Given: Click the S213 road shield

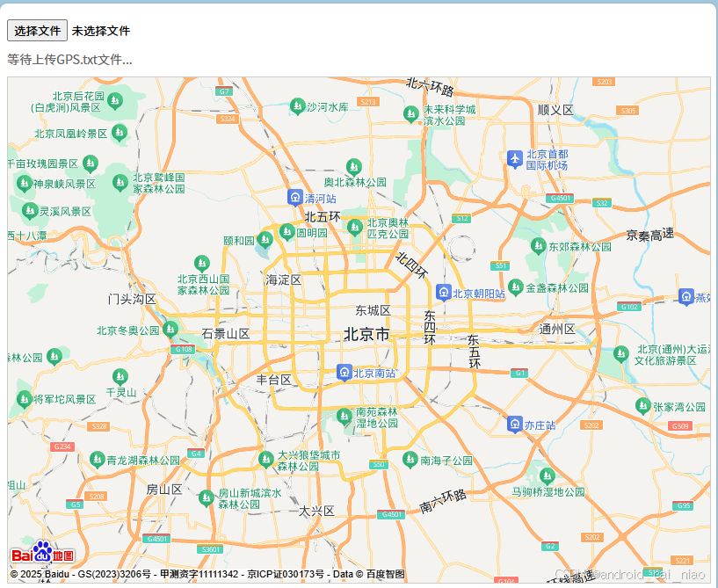Looking at the screenshot, I should tap(368, 102).
